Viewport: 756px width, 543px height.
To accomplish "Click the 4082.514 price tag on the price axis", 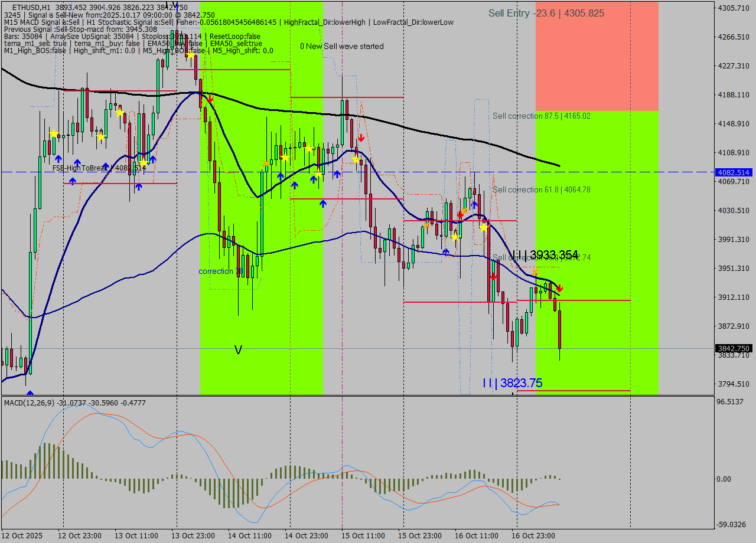I will pos(733,172).
